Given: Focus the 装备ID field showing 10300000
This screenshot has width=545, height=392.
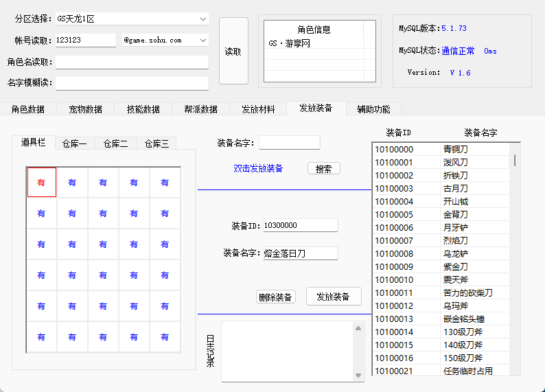Looking at the screenshot, I should point(300,225).
